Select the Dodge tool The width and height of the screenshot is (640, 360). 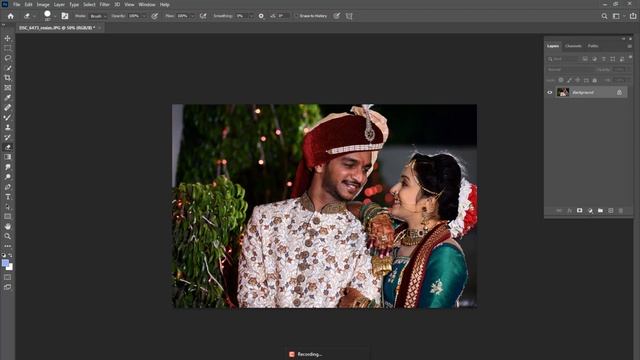(x=7, y=177)
